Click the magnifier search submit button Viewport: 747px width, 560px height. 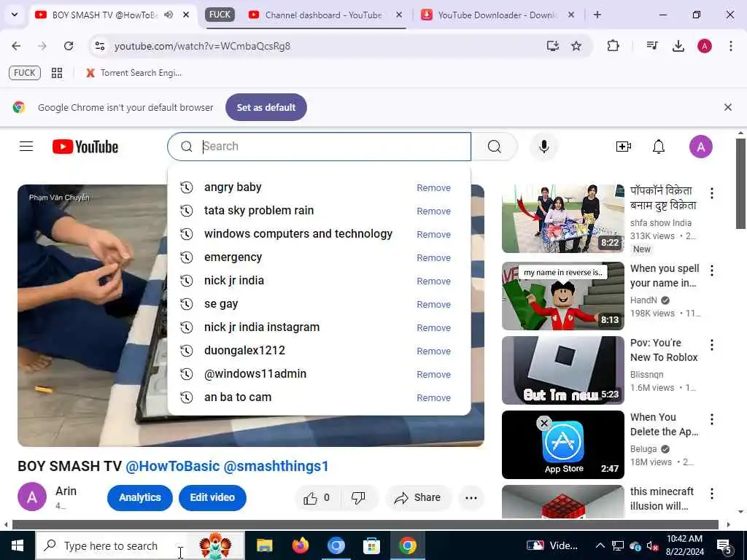coord(495,146)
